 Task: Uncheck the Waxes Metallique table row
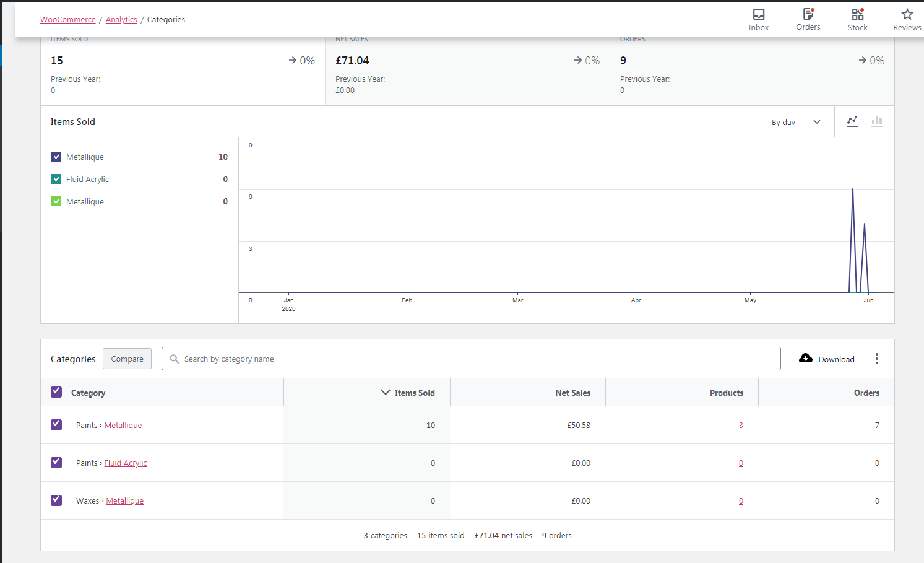56,500
